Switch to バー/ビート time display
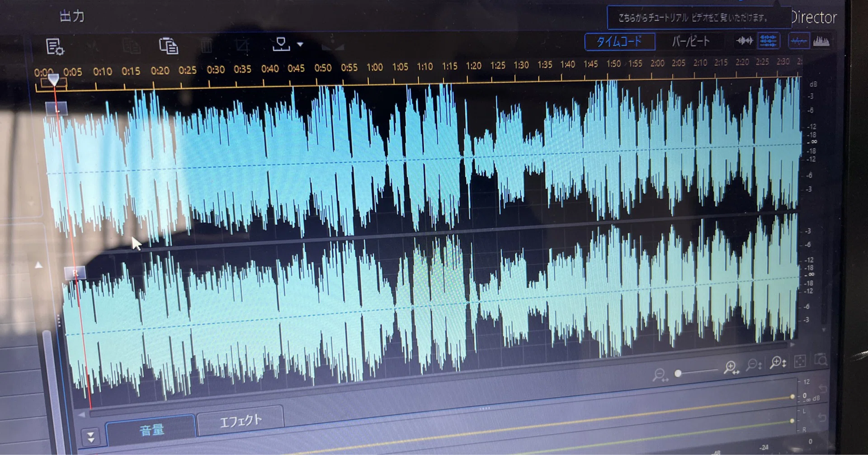Screen dimensions: 868x455 click(690, 42)
